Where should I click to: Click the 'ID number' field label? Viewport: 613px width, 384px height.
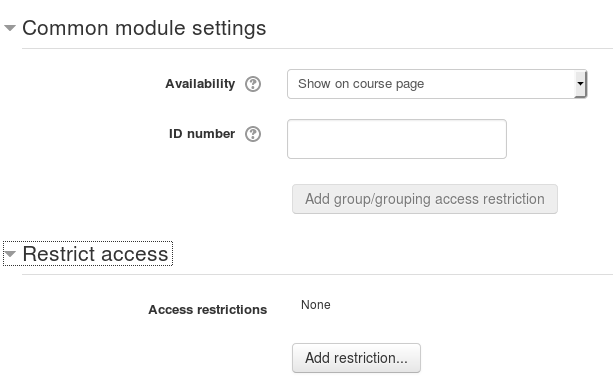[x=202, y=134]
